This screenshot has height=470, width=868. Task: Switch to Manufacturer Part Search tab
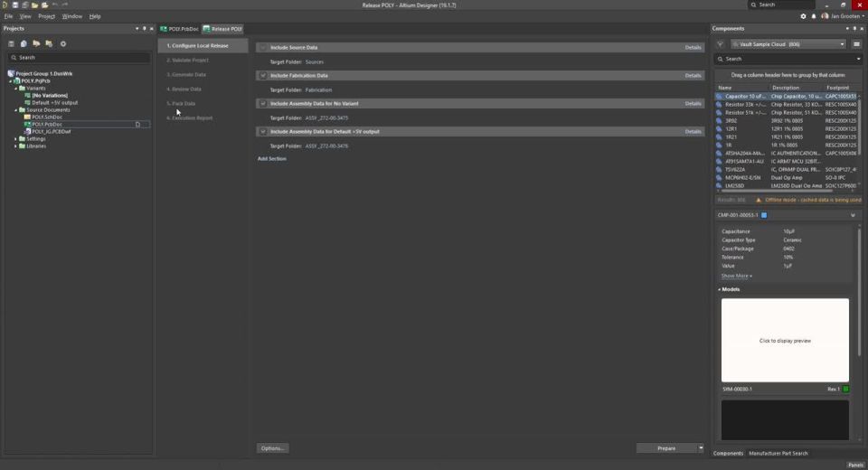coord(778,454)
